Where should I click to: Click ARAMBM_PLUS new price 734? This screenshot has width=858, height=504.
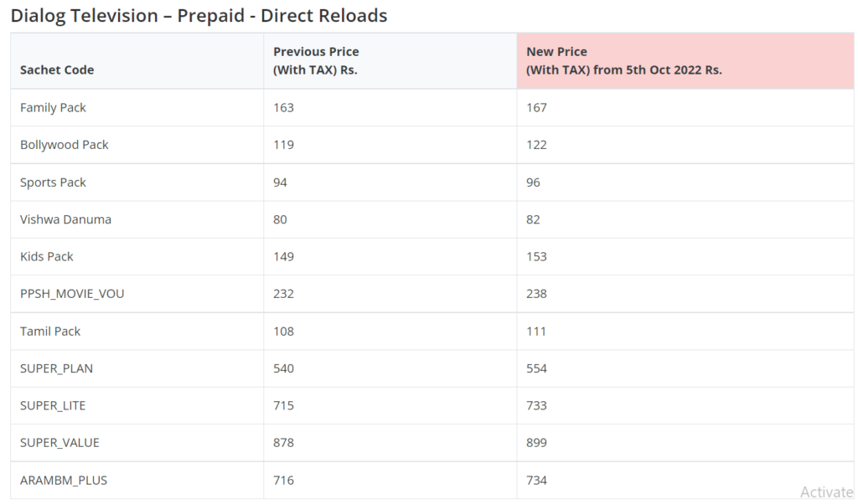click(x=536, y=481)
